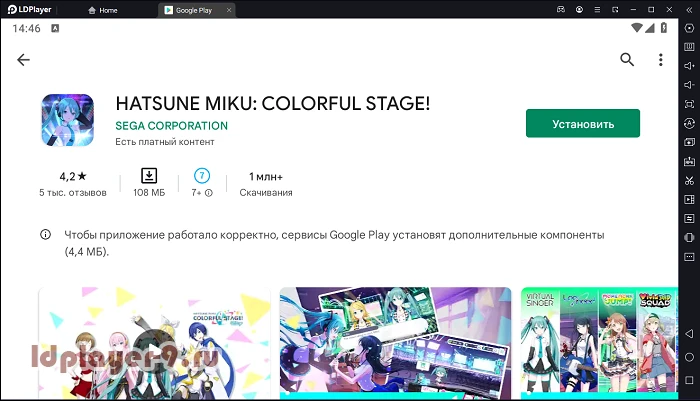
Task: Decrease volume in sidebar
Action: [689, 85]
